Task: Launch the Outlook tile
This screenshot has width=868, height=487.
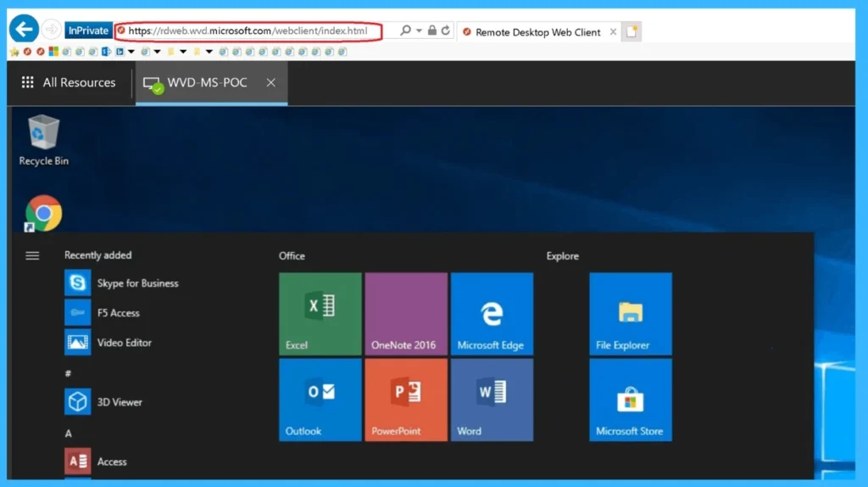Action: click(320, 400)
